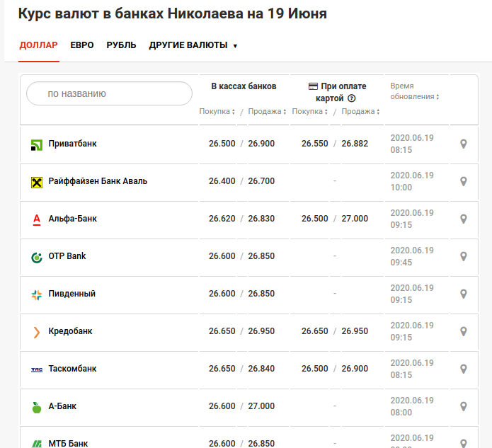Open map pin for Кредобанк
The width and height of the screenshot is (492, 448).
[464, 331]
